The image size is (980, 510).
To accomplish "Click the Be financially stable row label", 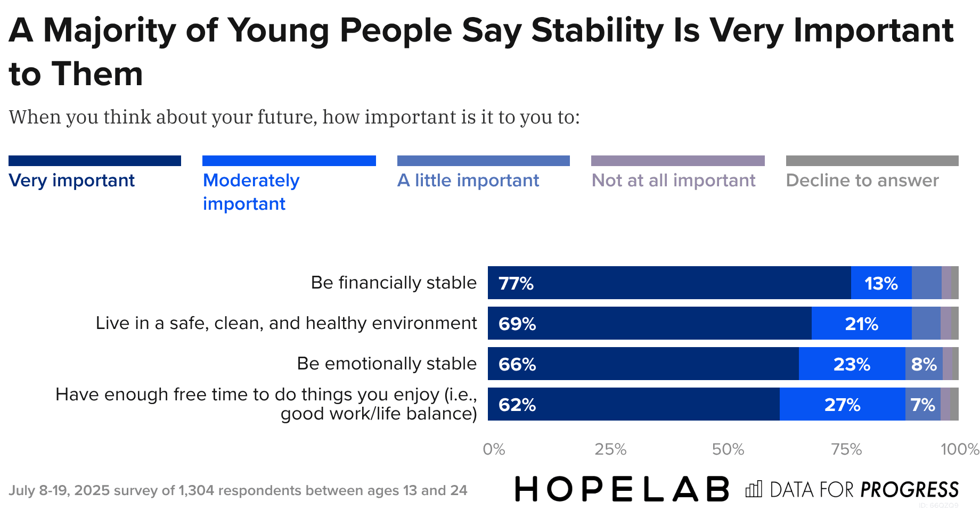I will (x=394, y=283).
